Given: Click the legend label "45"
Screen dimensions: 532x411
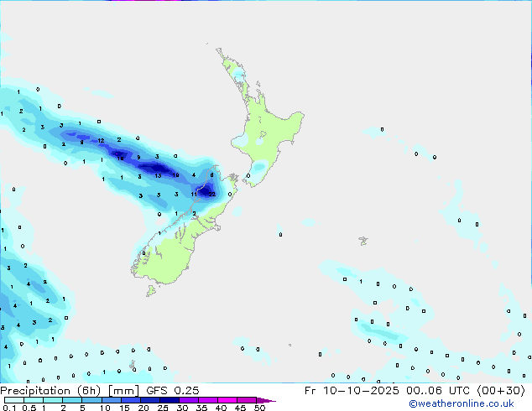Looking at the screenshot, I should [241, 408].
